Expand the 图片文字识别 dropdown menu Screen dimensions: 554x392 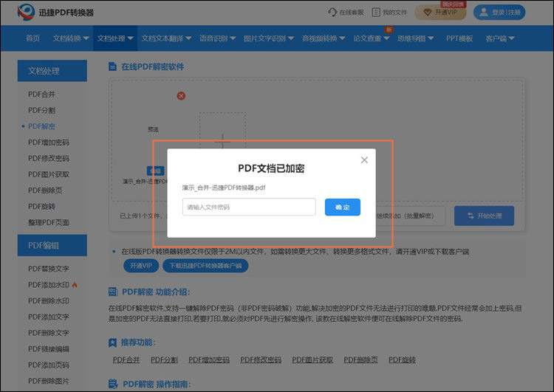click(269, 38)
